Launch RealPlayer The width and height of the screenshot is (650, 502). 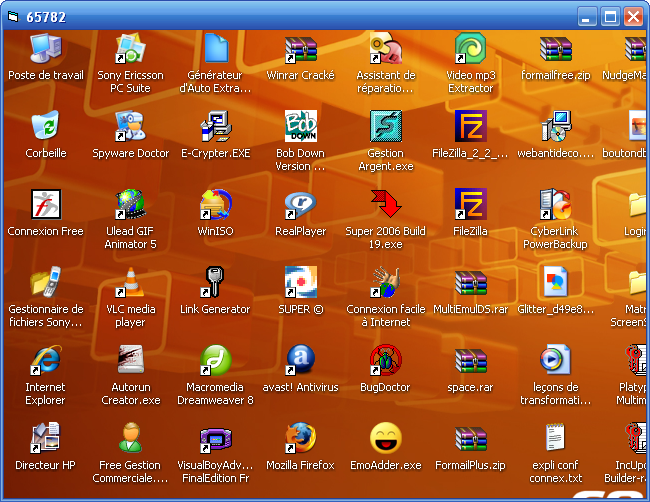301,204
